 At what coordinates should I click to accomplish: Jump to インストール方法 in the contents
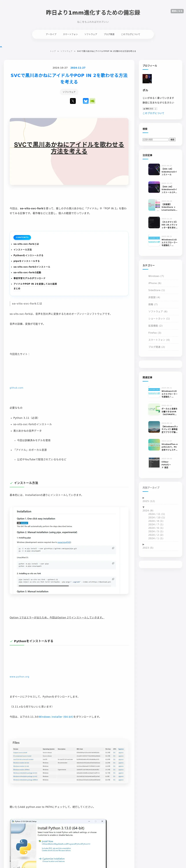pyautogui.click(x=23, y=250)
